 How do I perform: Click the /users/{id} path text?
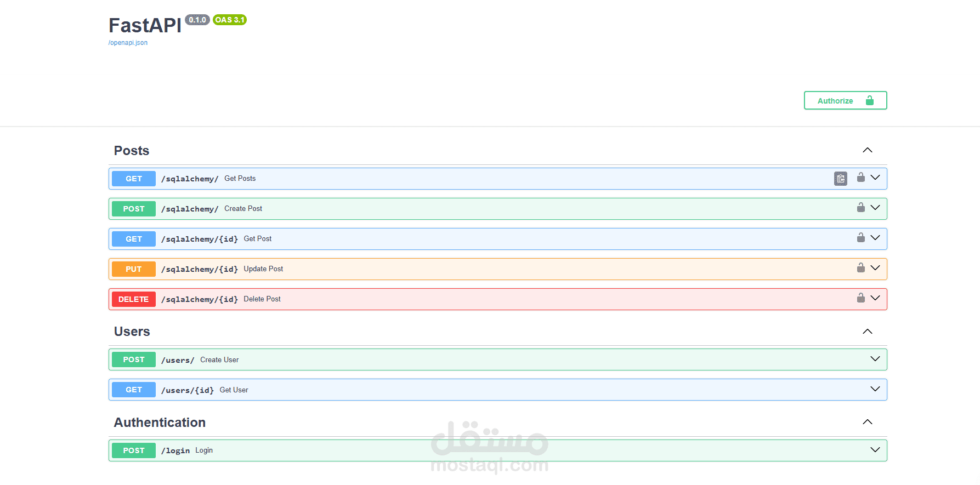click(188, 390)
